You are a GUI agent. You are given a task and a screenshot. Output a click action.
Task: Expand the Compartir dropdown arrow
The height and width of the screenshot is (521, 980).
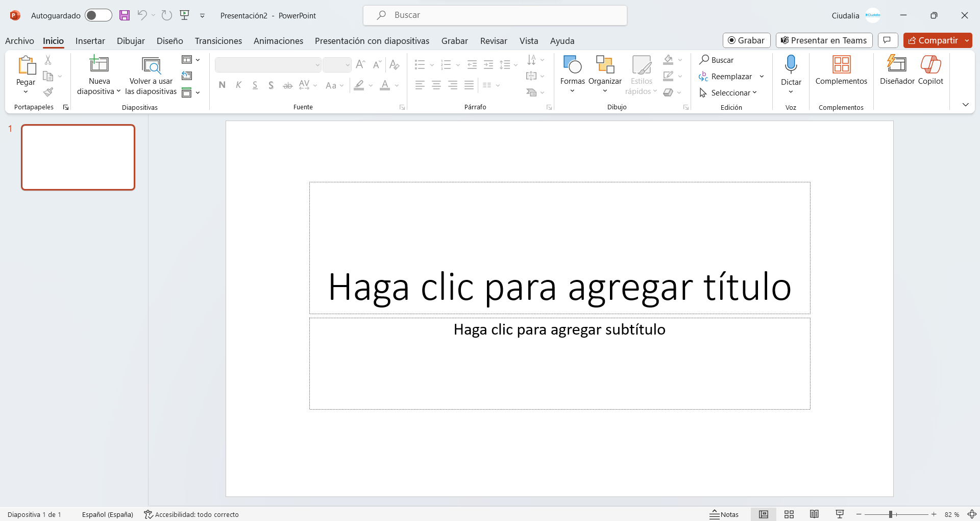(967, 40)
